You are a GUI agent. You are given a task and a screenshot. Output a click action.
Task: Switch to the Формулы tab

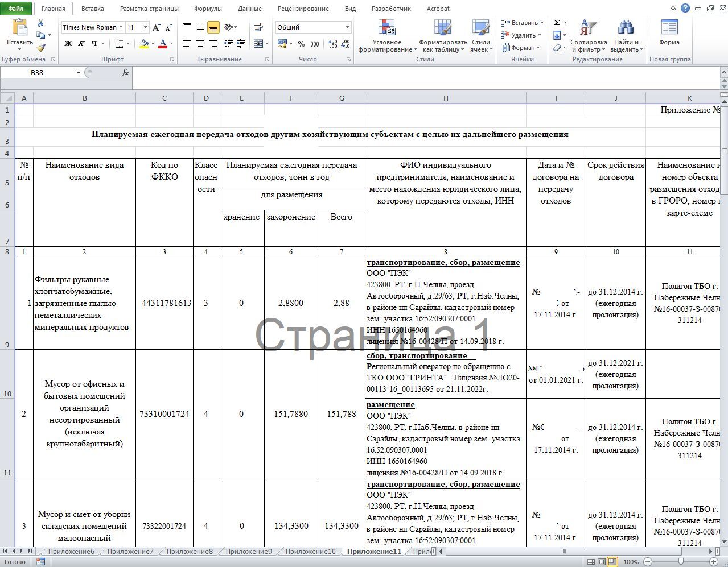(208, 9)
